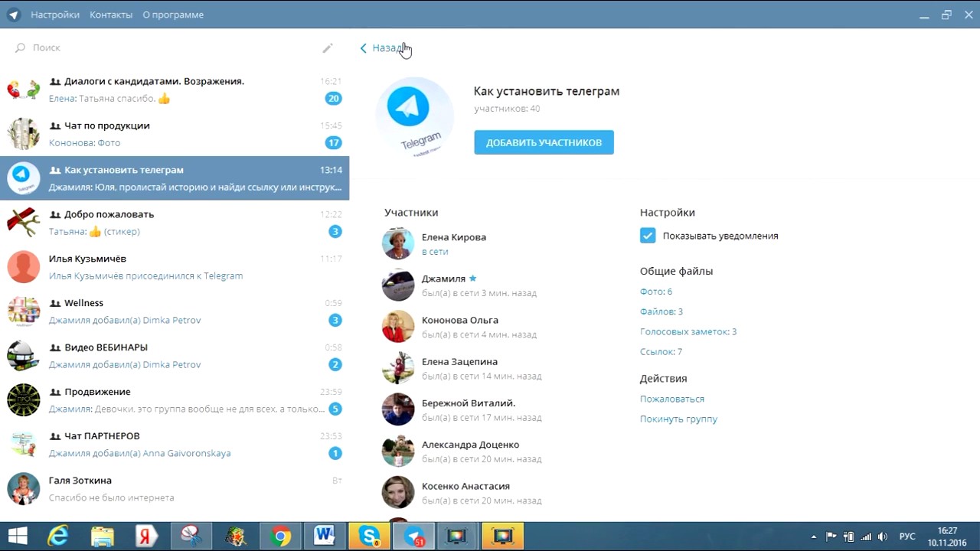Click the volume icon in system tray

(x=882, y=536)
